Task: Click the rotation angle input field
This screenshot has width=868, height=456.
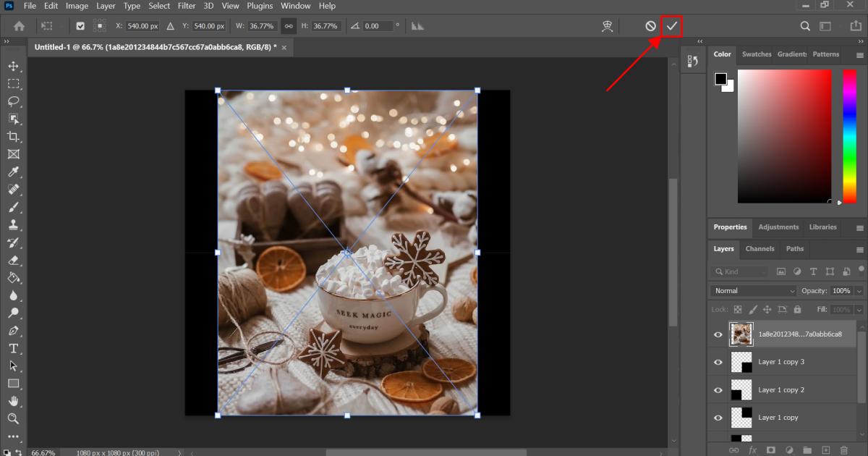Action: (377, 26)
